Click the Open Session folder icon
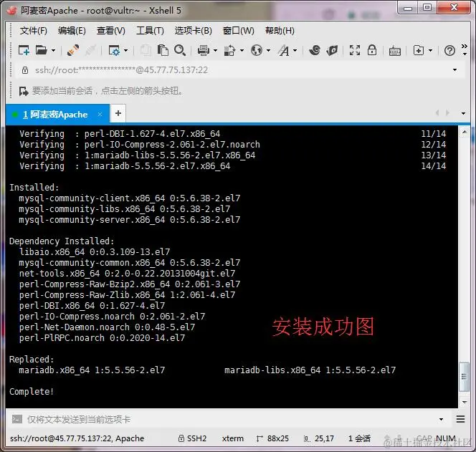 coord(42,50)
